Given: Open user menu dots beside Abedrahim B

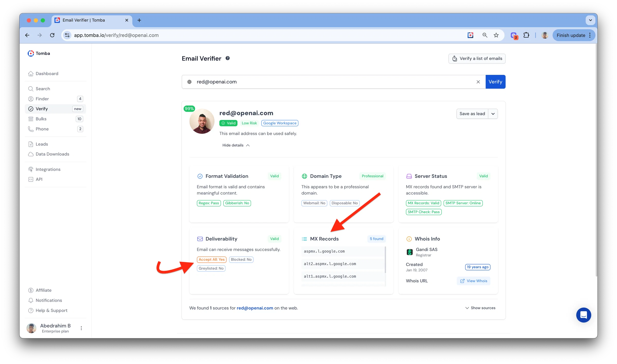Looking at the screenshot, I should tap(81, 328).
